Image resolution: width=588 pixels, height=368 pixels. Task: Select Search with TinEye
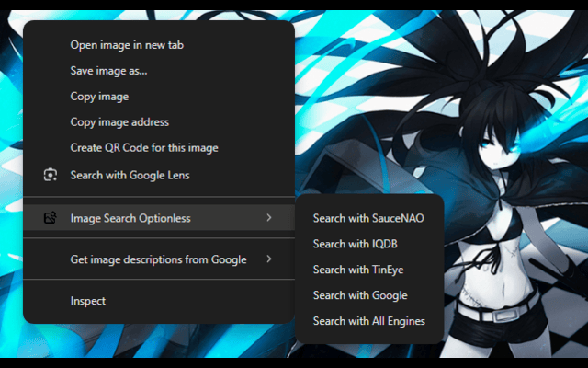[x=369, y=270]
